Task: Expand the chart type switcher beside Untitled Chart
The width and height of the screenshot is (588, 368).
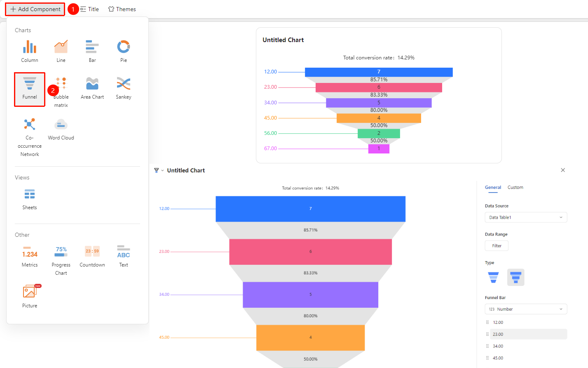Action: [159, 170]
